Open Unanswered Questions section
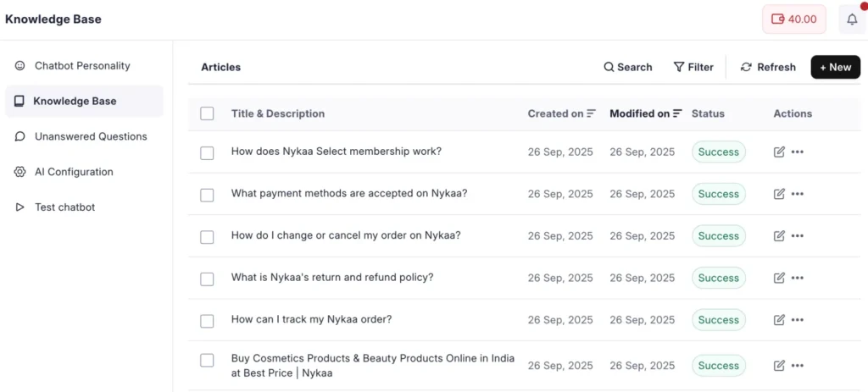Screen dimensions: 868x392 point(84,136)
